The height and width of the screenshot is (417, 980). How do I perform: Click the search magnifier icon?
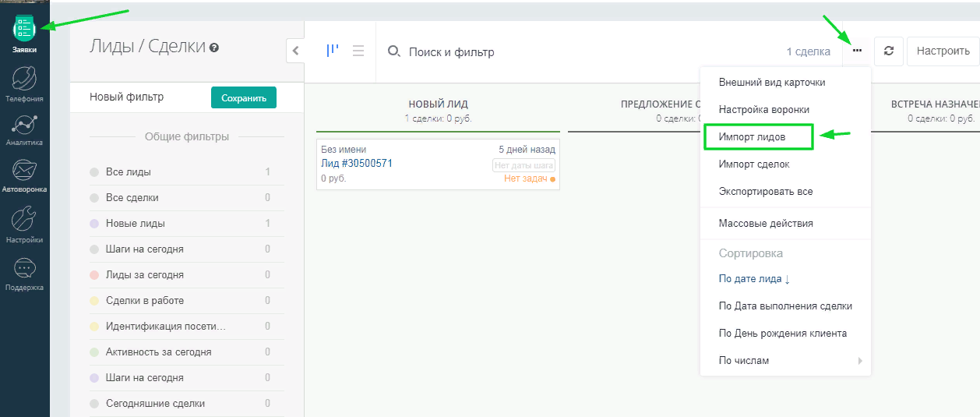click(394, 51)
